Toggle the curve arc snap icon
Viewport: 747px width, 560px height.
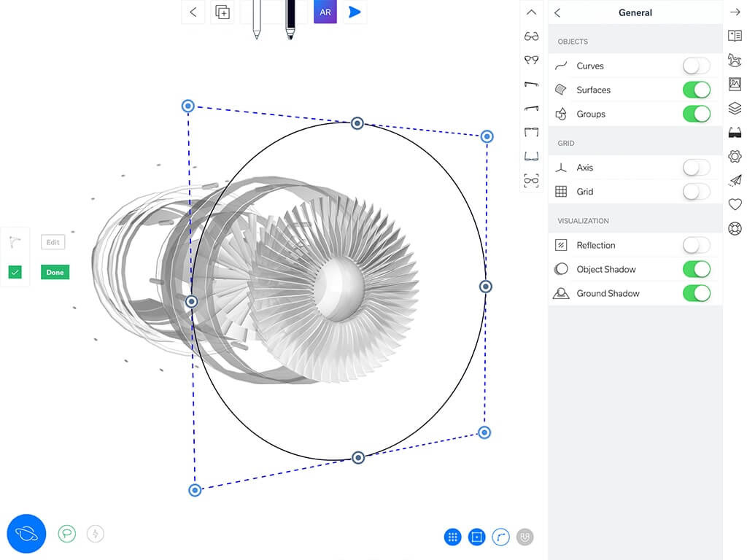pos(500,537)
